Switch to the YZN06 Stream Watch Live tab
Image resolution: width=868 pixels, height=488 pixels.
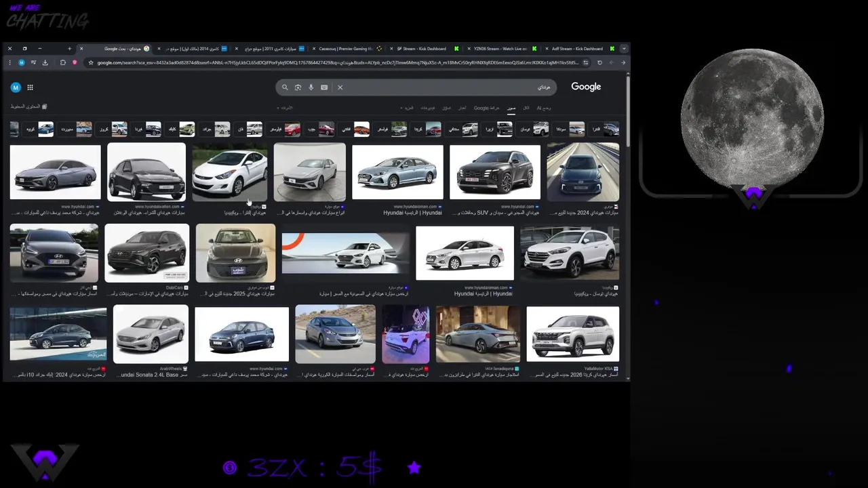502,49
